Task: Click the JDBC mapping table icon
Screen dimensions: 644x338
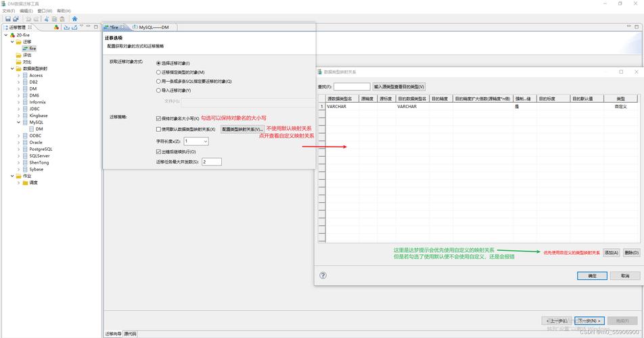Action: click(x=25, y=109)
